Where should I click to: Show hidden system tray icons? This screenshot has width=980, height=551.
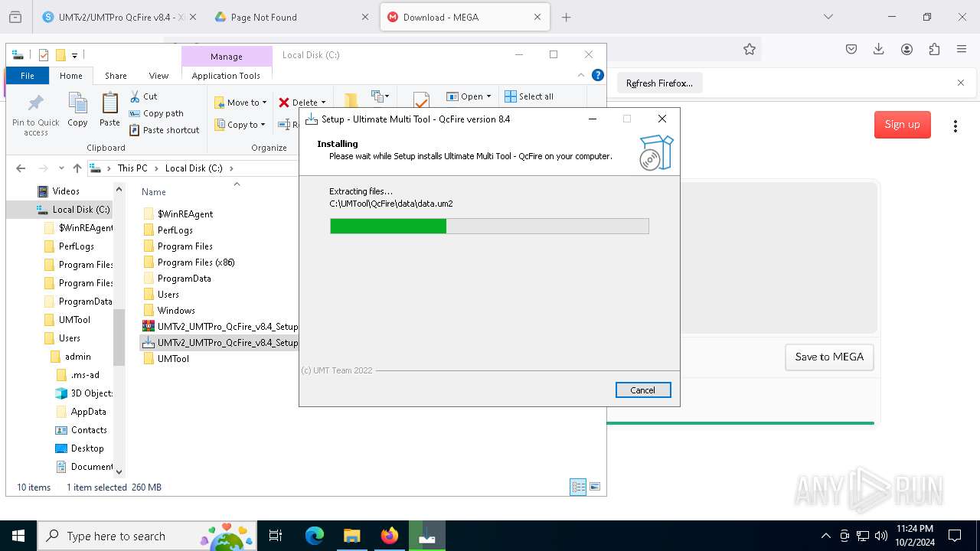825,536
